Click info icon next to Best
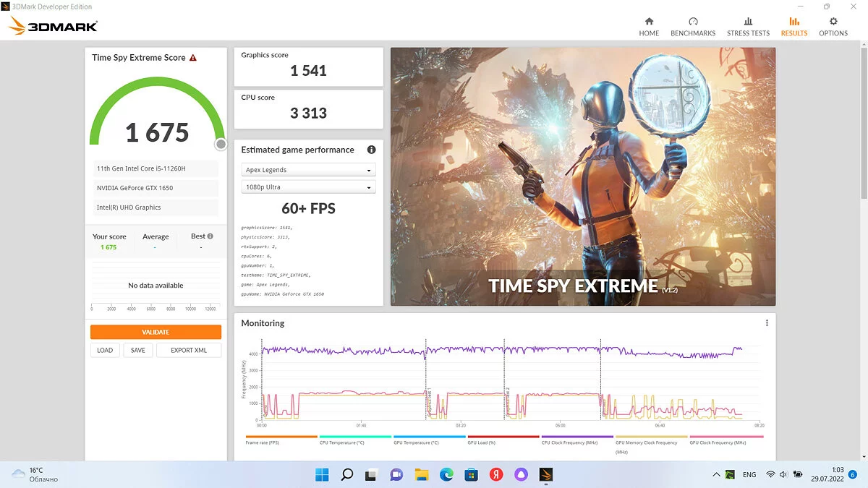868x488 pixels. (x=210, y=236)
